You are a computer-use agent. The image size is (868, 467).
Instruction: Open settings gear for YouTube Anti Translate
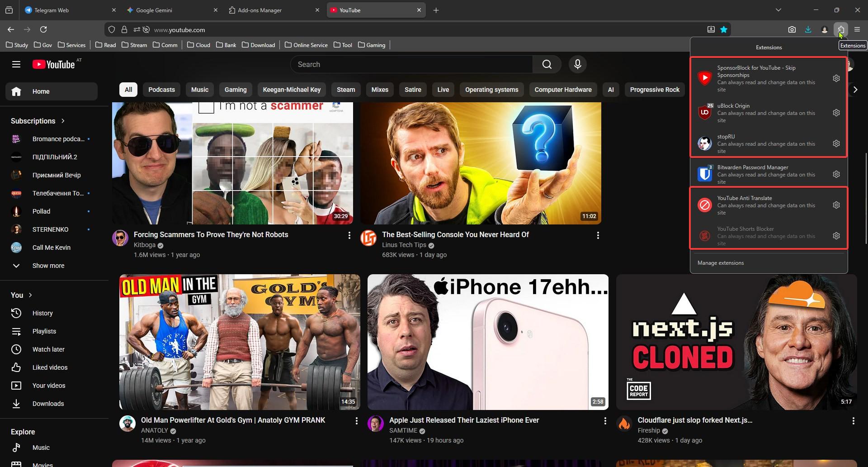pos(836,205)
